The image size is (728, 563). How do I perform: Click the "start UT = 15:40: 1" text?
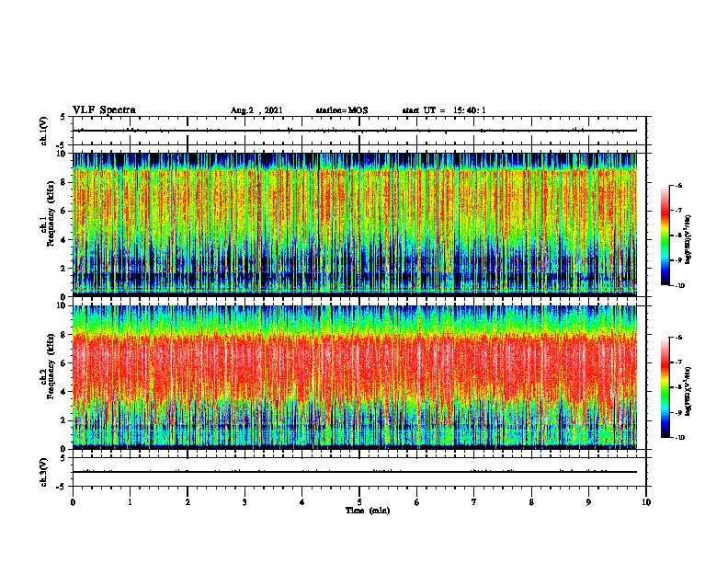[444, 110]
